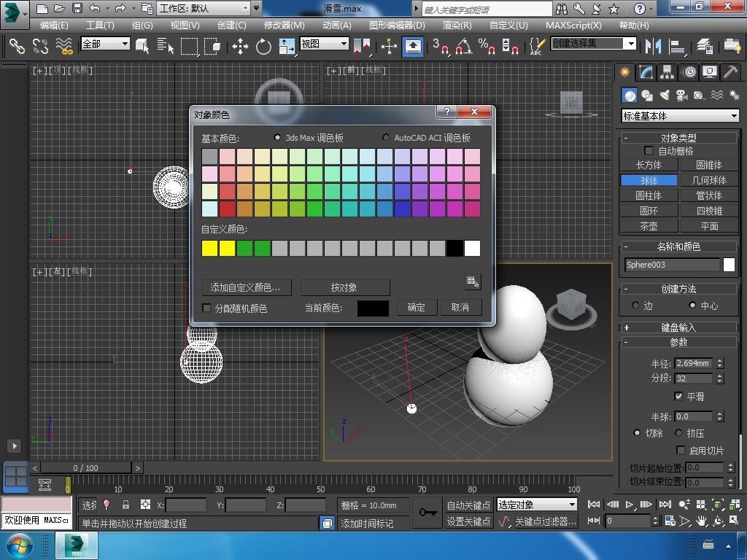The width and height of the screenshot is (747, 560).
Task: Activate the Select and Move tool
Action: (x=240, y=46)
